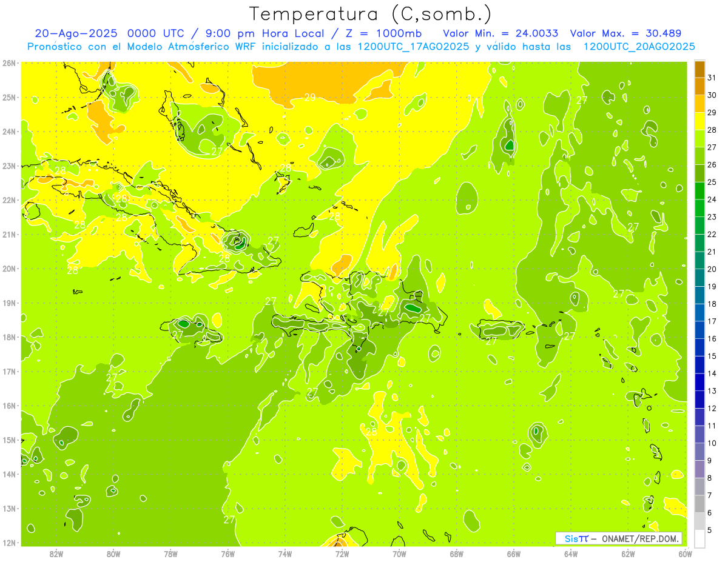
Task: Click the "26" colorbar label
Action: (712, 165)
